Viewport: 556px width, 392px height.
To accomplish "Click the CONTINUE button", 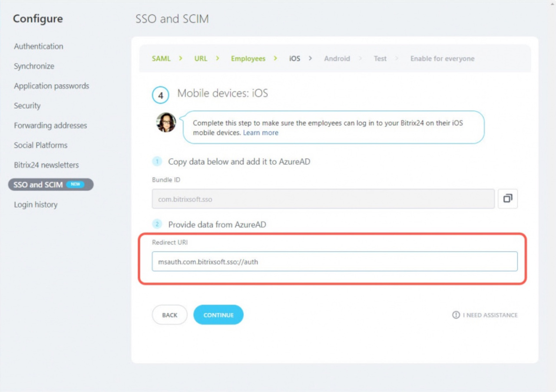I will (218, 315).
